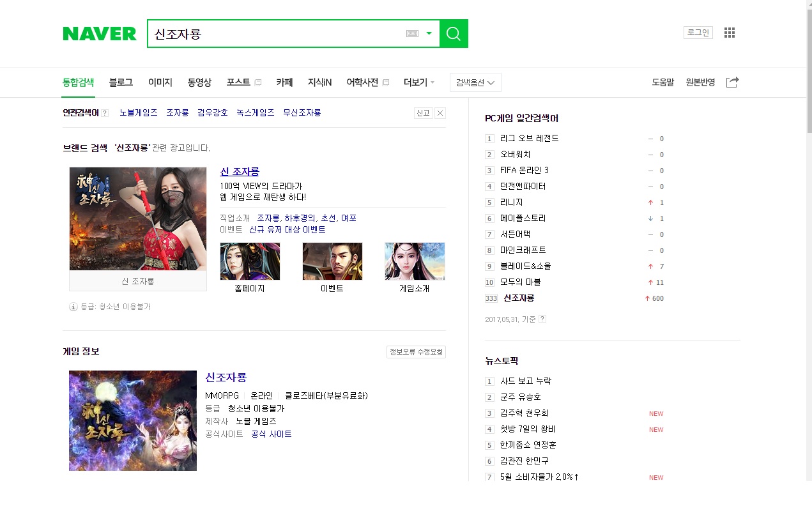Go to the 지식iN tab
The width and height of the screenshot is (812, 513).
(319, 82)
